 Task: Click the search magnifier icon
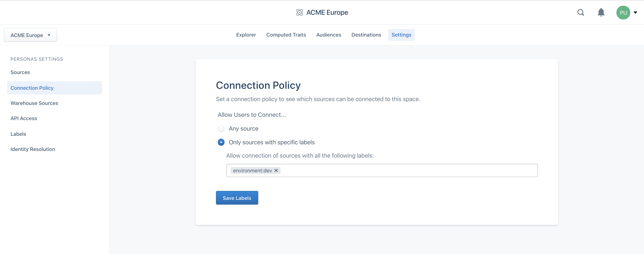[x=581, y=13]
